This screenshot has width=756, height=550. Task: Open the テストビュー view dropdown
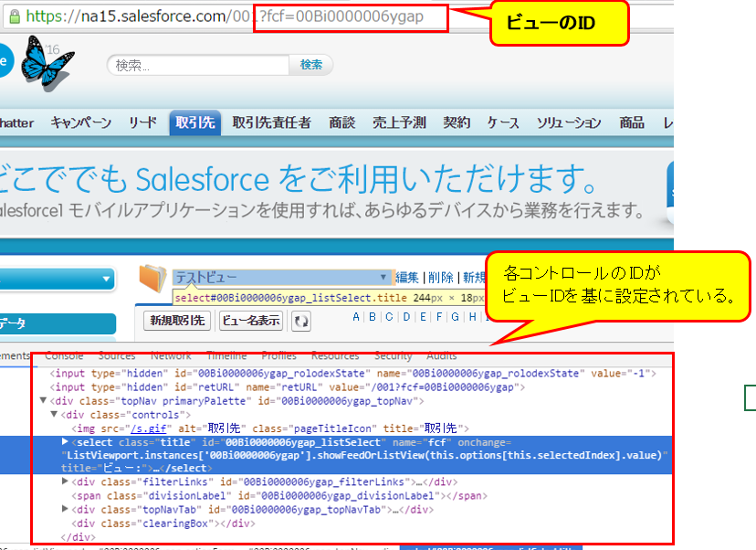(x=281, y=278)
